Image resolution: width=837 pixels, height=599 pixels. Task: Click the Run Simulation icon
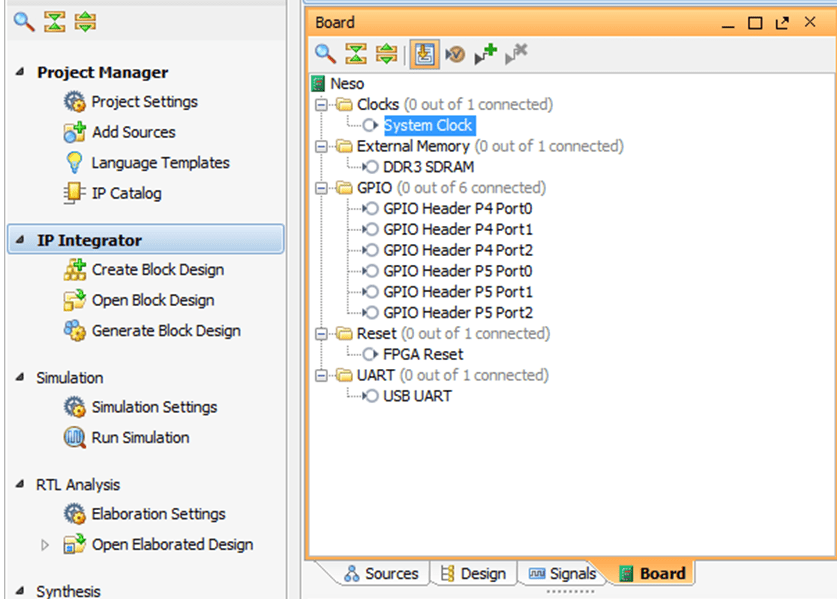74,438
